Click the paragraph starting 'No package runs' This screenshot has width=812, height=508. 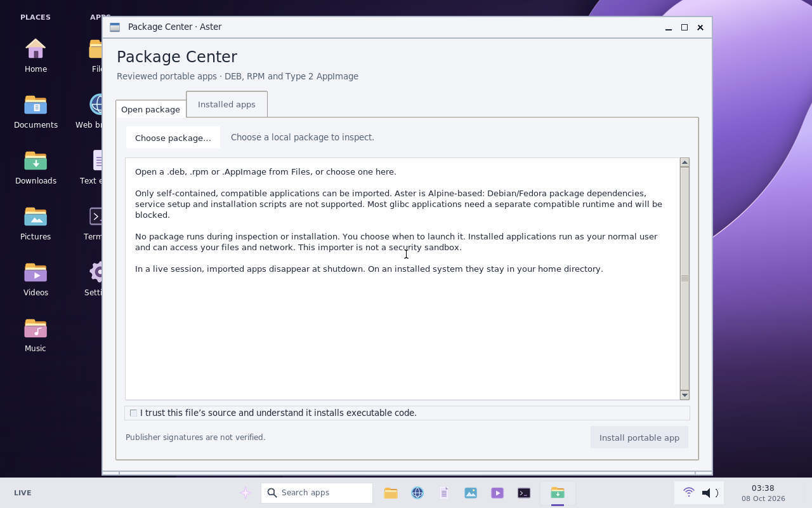[x=396, y=242]
